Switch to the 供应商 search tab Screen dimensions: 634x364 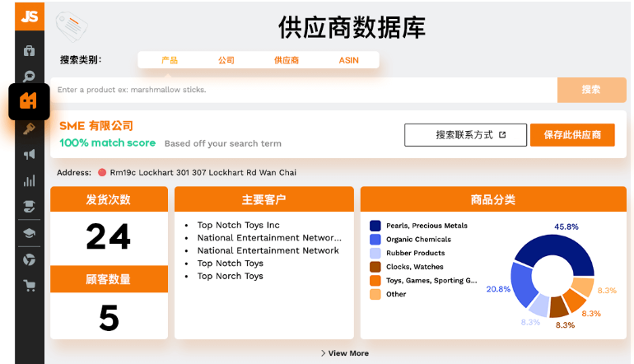[x=287, y=60]
